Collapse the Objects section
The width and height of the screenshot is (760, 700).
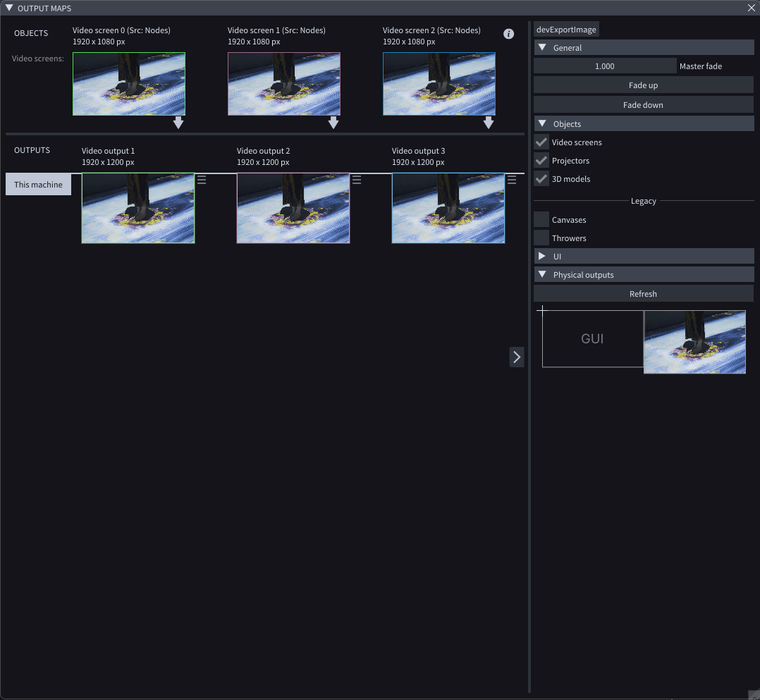click(644, 123)
